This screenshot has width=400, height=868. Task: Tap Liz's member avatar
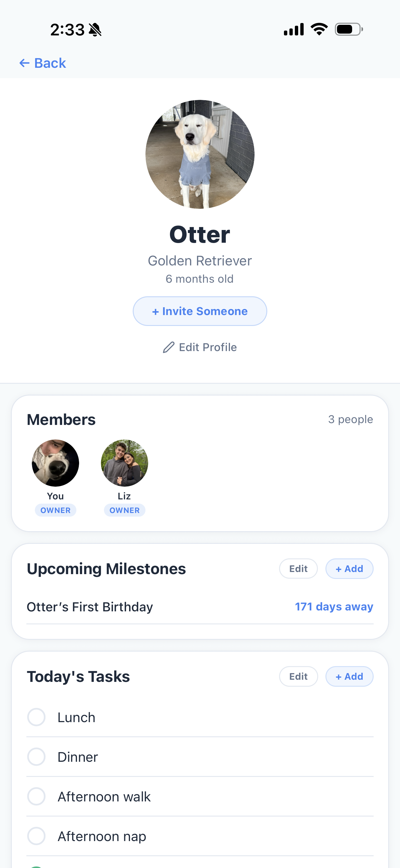tap(125, 463)
